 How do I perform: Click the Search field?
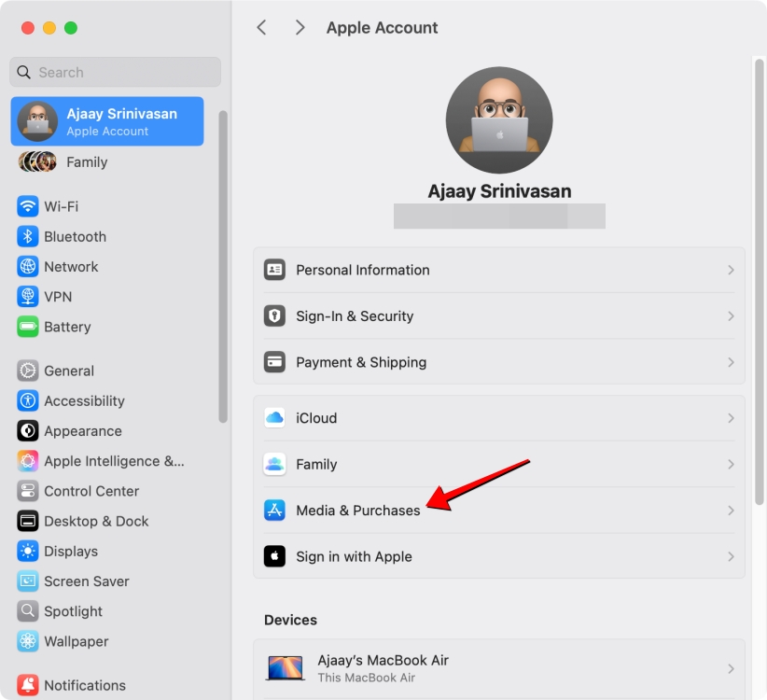click(115, 72)
